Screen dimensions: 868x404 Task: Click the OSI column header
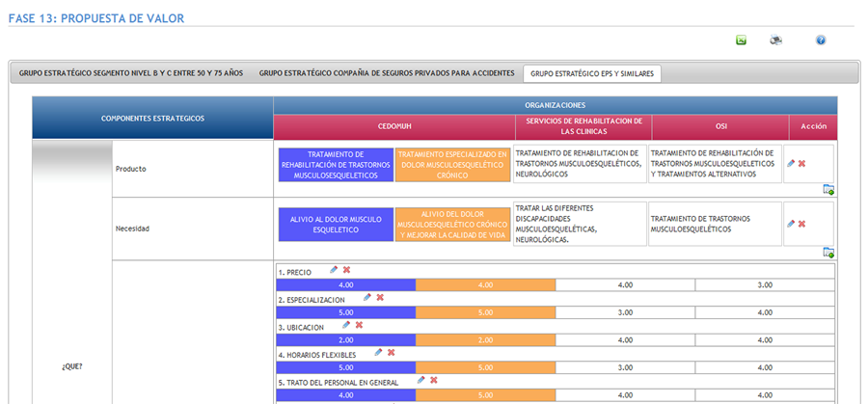pyautogui.click(x=720, y=126)
